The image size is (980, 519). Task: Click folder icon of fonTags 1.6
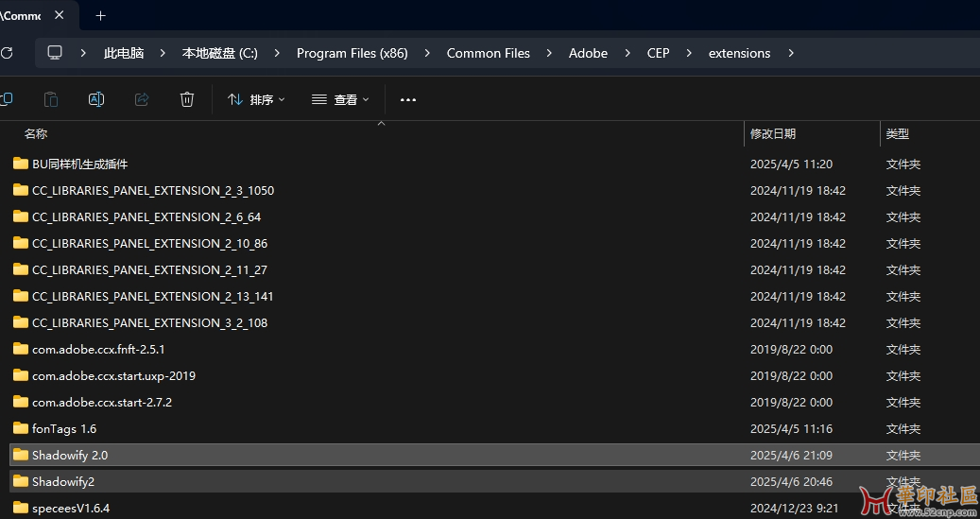pyautogui.click(x=21, y=428)
